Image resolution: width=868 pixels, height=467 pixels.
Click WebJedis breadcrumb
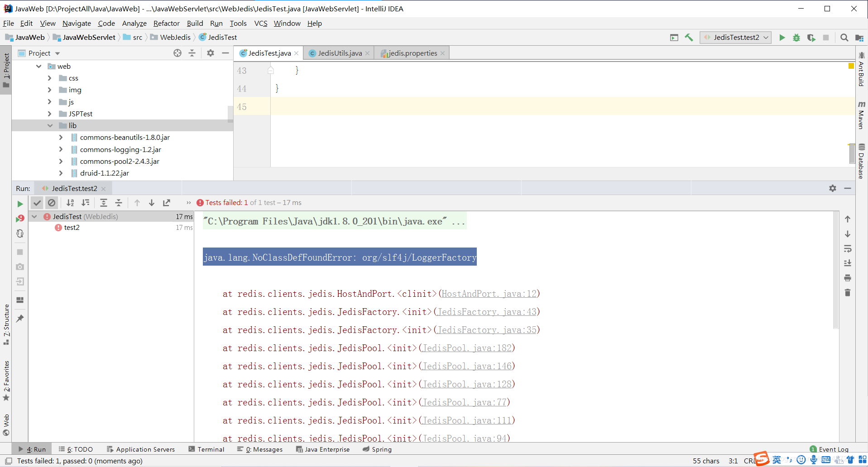coord(171,38)
